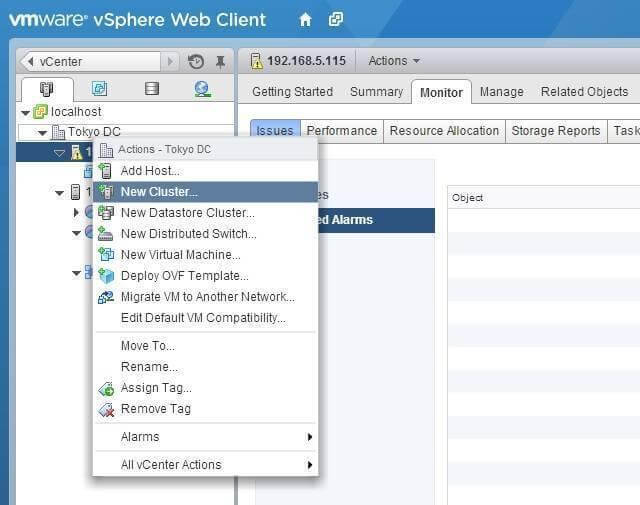This screenshot has height=505, width=640.
Task: Select Assign Tag menu entry
Action: click(x=205, y=388)
